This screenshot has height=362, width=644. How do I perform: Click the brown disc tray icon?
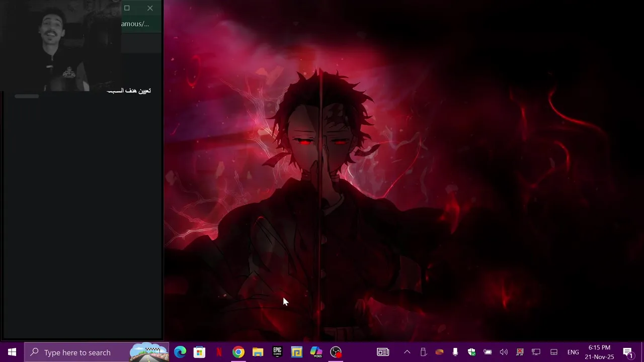click(439, 352)
